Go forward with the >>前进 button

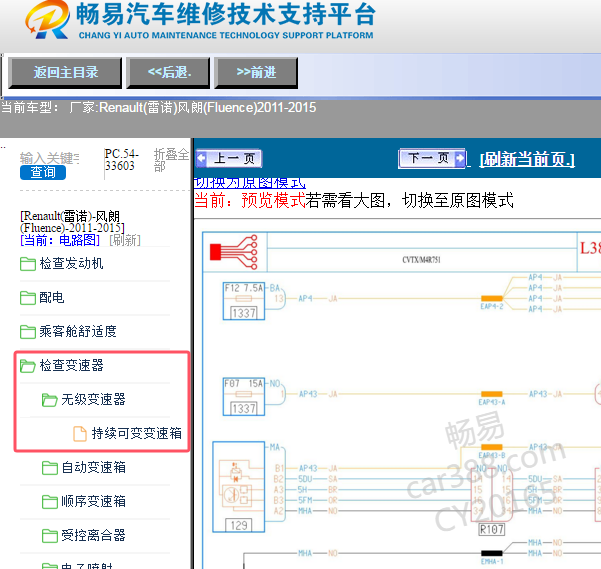click(256, 73)
